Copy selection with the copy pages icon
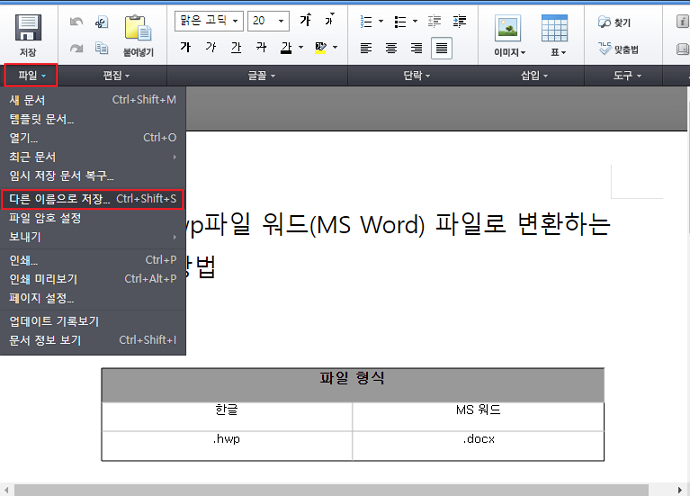 [x=102, y=48]
